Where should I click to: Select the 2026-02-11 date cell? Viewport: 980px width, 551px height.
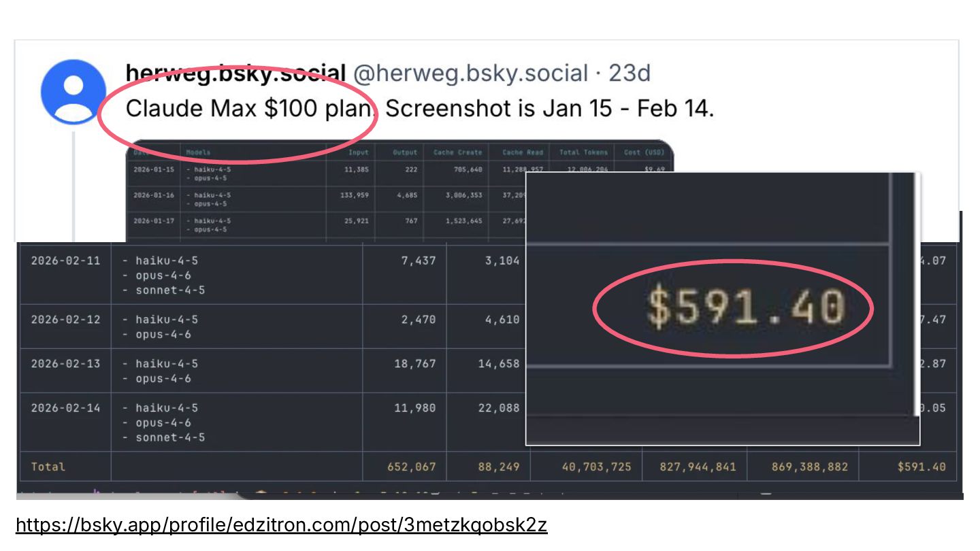coord(65,261)
